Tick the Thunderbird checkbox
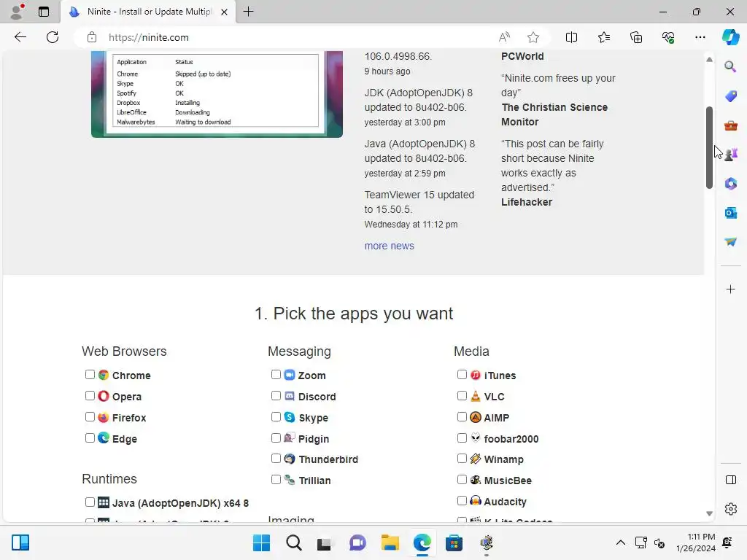The width and height of the screenshot is (747, 560). pyautogui.click(x=276, y=458)
